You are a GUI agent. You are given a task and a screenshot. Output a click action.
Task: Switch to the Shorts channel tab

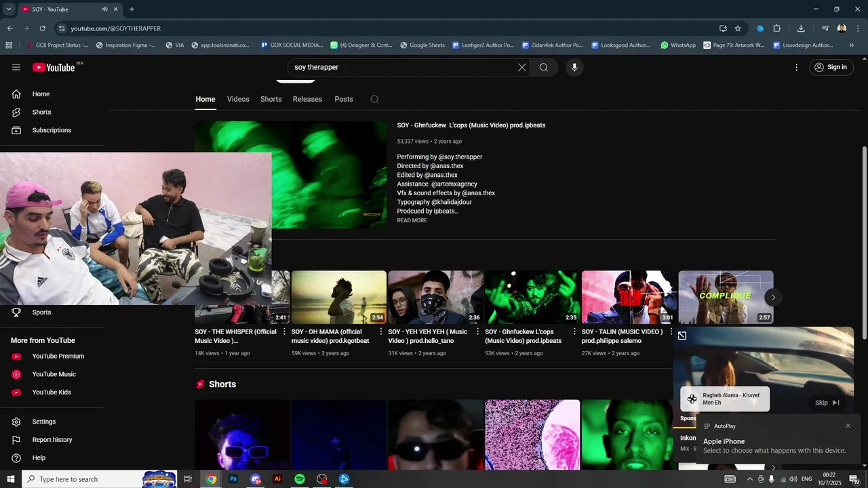tap(271, 99)
